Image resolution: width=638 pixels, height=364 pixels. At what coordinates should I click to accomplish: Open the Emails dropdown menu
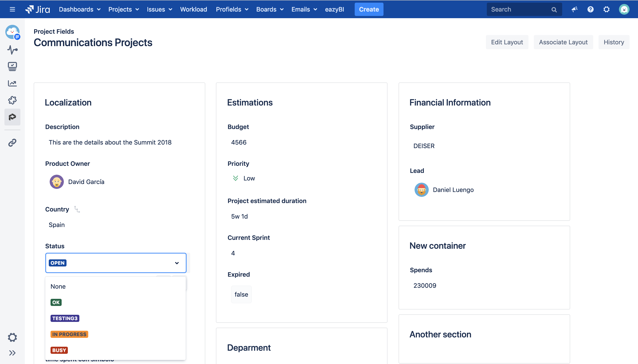[x=304, y=9]
